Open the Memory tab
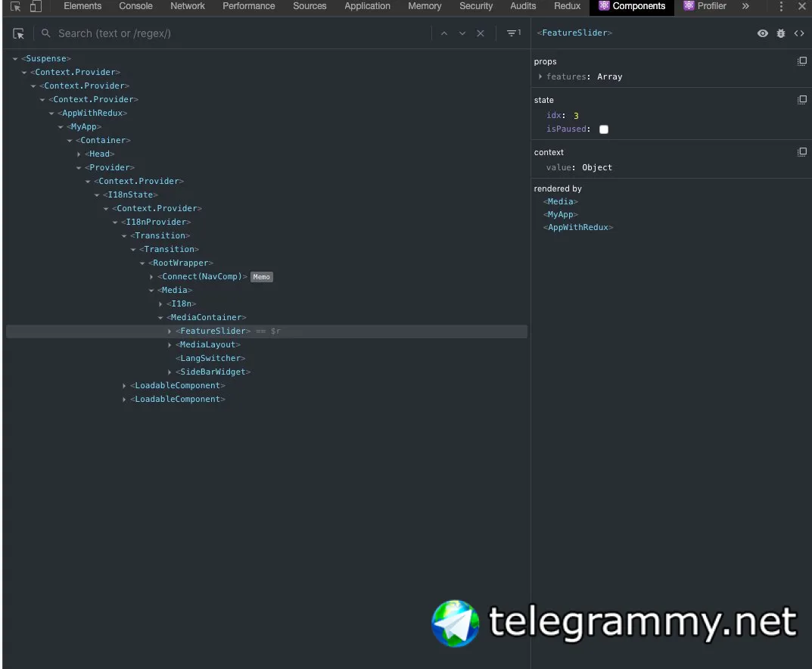The width and height of the screenshot is (812, 669). (x=425, y=6)
